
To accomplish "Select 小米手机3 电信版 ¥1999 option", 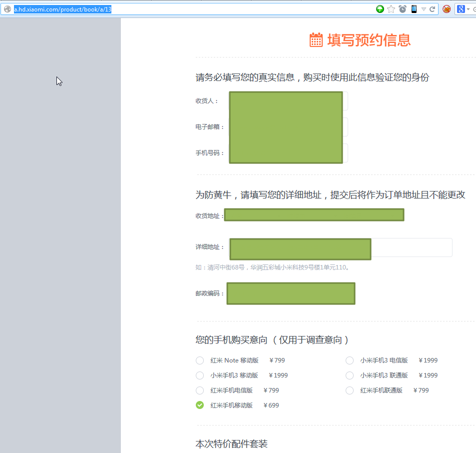I will coord(350,360).
